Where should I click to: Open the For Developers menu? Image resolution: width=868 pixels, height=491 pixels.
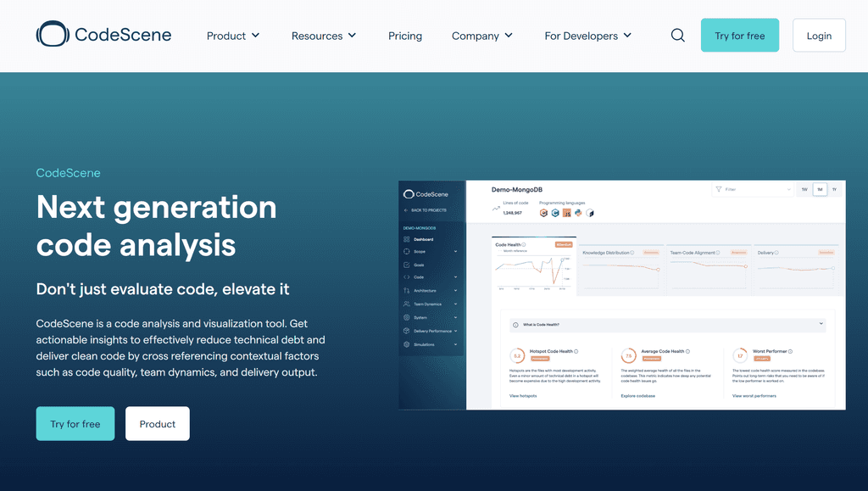click(x=587, y=36)
